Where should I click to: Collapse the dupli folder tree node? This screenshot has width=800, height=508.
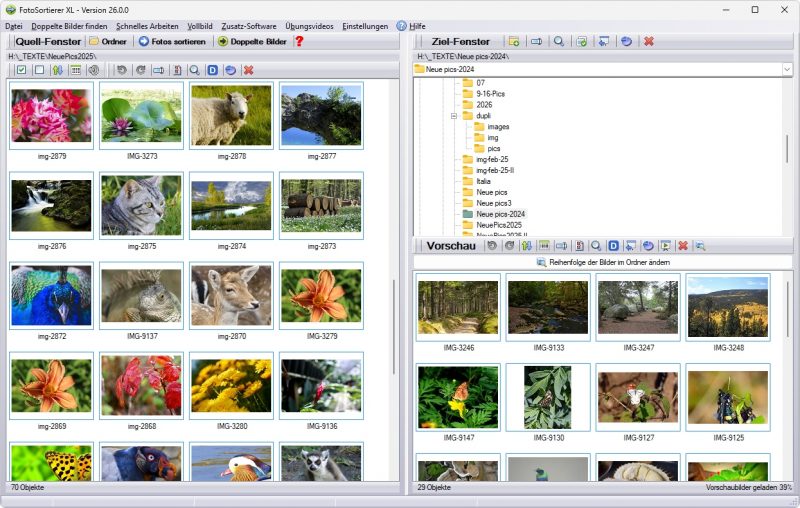[454, 116]
